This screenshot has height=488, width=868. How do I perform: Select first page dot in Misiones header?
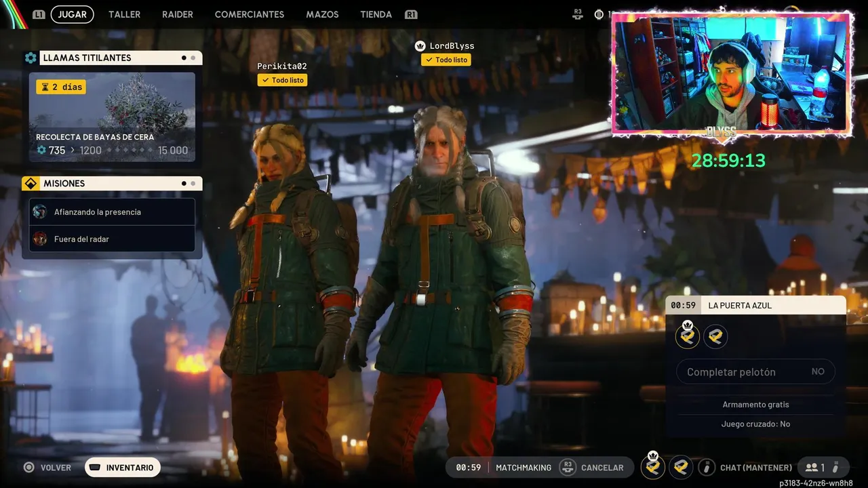184,184
